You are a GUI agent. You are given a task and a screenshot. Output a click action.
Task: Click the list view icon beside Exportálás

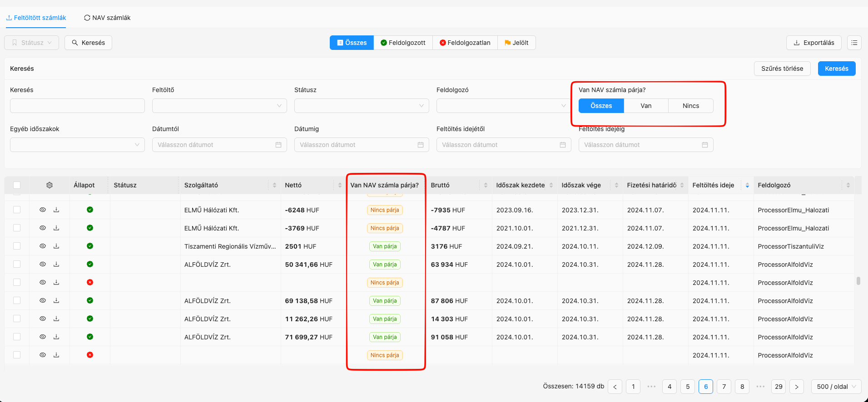[x=854, y=43]
